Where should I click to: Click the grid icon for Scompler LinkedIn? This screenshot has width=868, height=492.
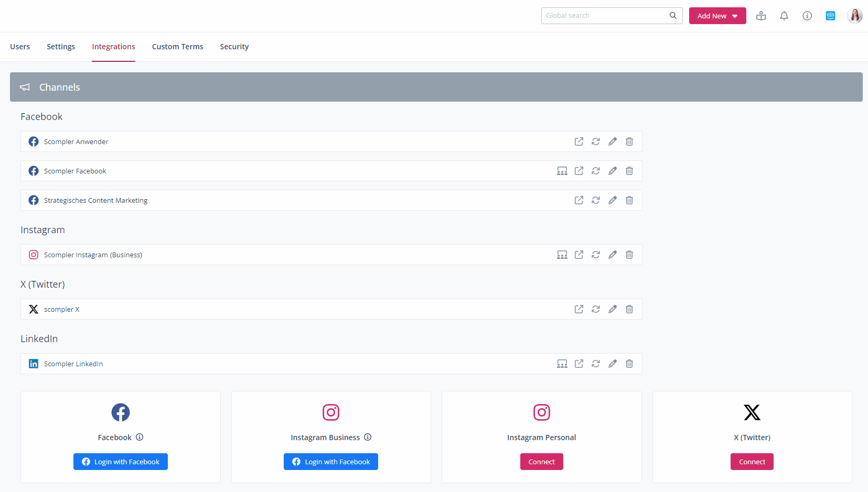click(562, 364)
